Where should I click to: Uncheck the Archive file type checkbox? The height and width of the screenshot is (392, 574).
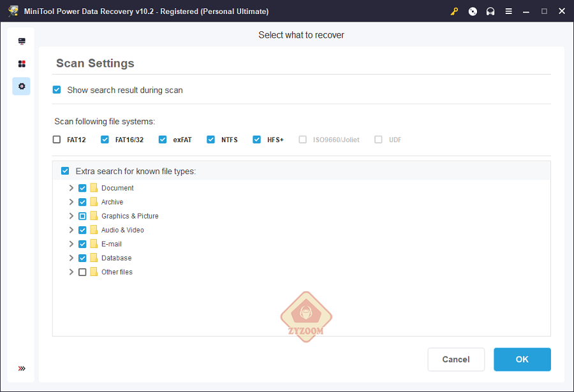tap(82, 202)
